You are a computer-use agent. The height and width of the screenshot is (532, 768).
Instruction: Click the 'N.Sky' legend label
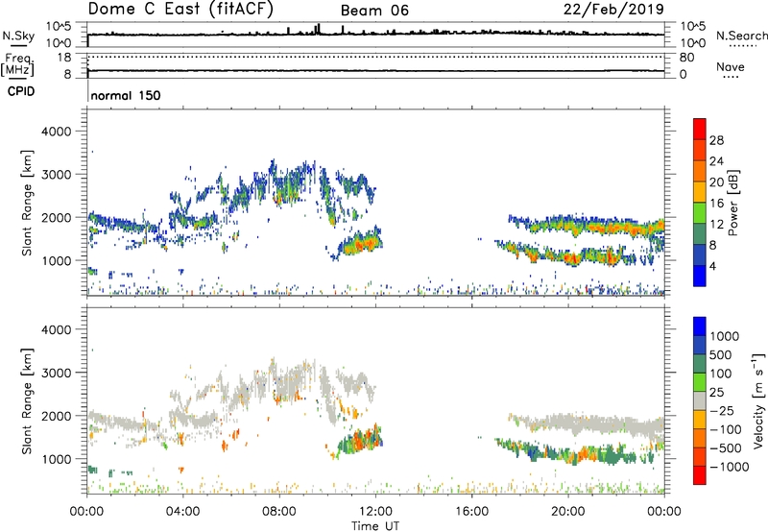pos(18,36)
